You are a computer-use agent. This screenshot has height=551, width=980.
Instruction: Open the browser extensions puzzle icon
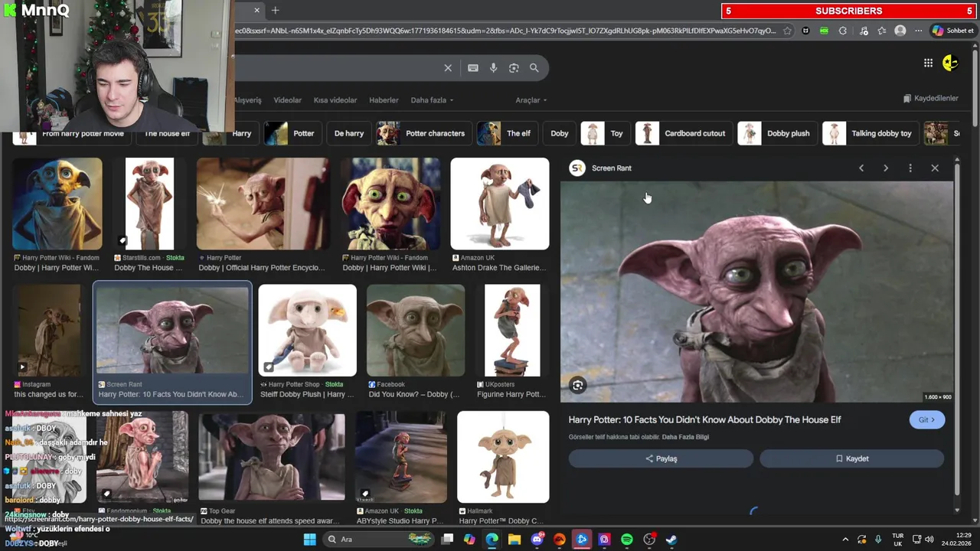[843, 31]
